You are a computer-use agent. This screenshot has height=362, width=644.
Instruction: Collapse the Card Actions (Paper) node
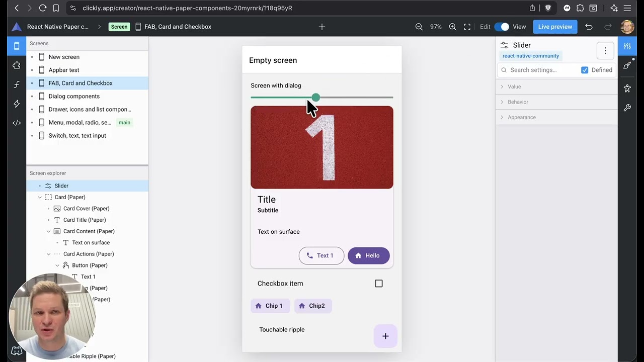click(49, 254)
